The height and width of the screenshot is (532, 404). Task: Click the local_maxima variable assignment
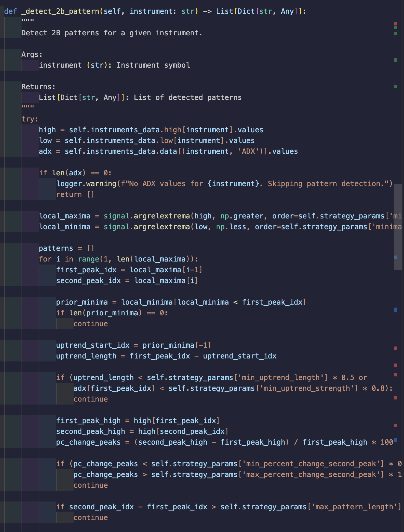pyautogui.click(x=65, y=216)
